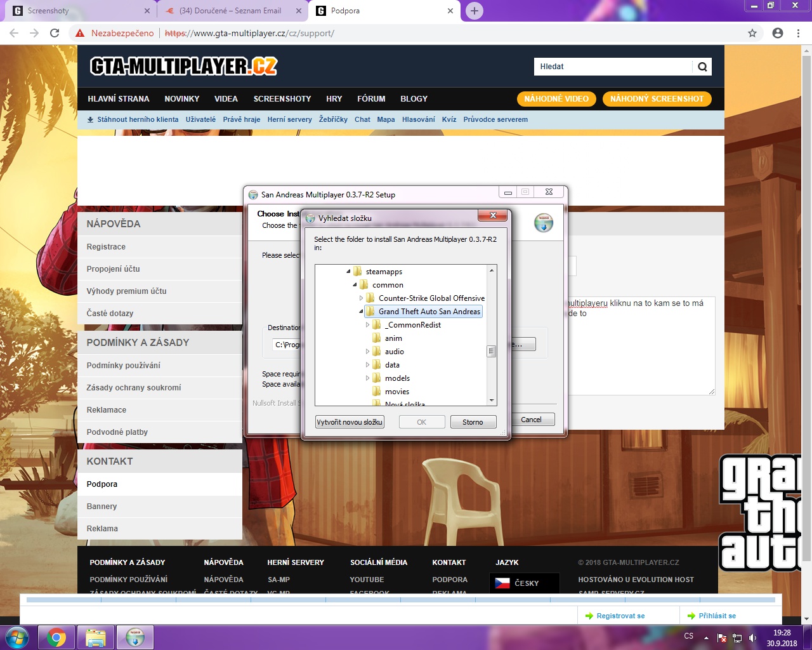
Task: Click Vytvořit novou složku button
Action: (x=350, y=422)
